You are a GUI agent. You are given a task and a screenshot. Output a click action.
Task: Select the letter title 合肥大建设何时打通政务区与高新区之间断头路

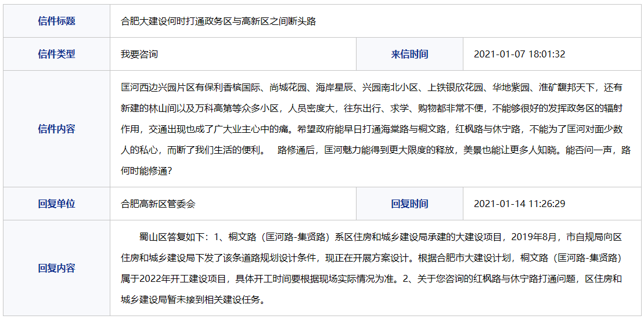click(x=218, y=21)
